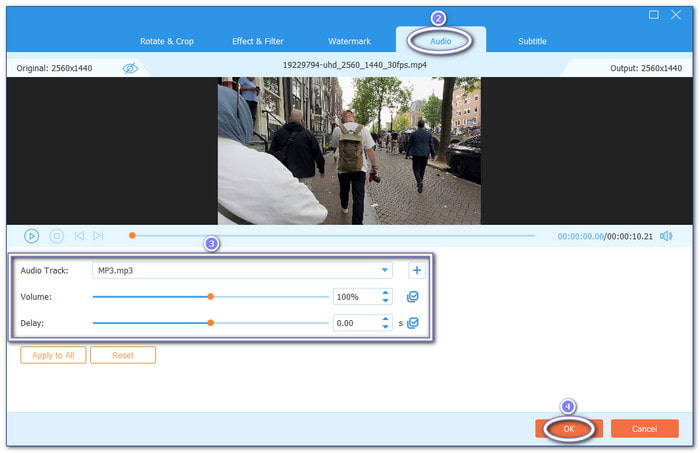Screen dimensions: 700x453
Task: Decrease volume with down arrow
Action: tap(385, 301)
